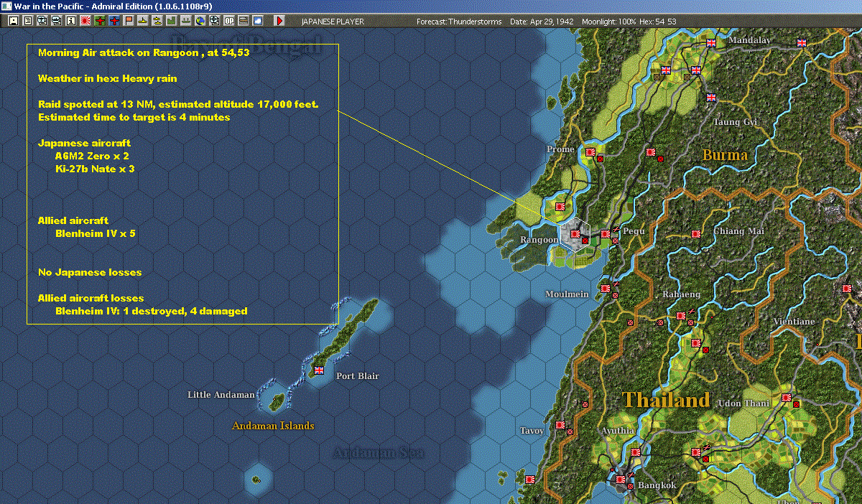The image size is (862, 504).
Task: Click the Little Andaman island label
Action: click(x=221, y=395)
